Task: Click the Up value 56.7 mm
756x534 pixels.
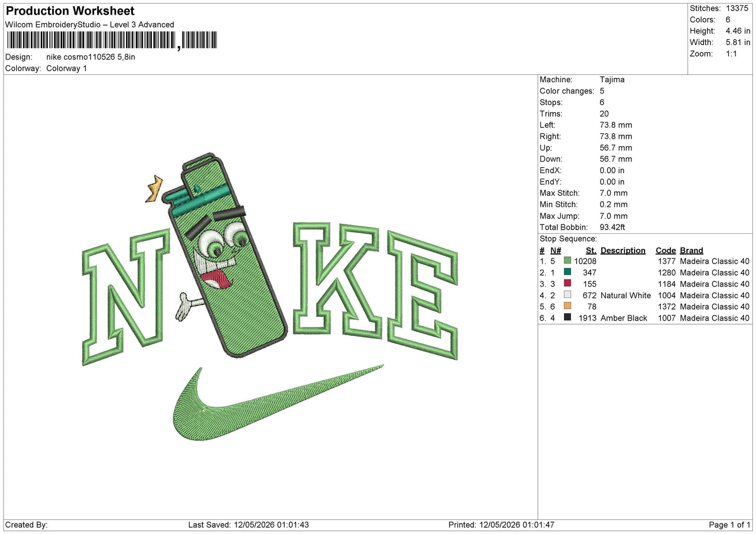Action: pos(616,148)
